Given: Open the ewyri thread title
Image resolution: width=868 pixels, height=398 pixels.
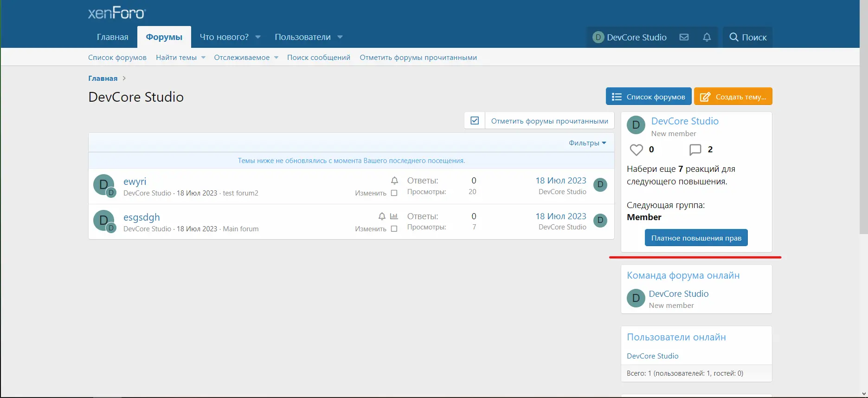Looking at the screenshot, I should (135, 182).
